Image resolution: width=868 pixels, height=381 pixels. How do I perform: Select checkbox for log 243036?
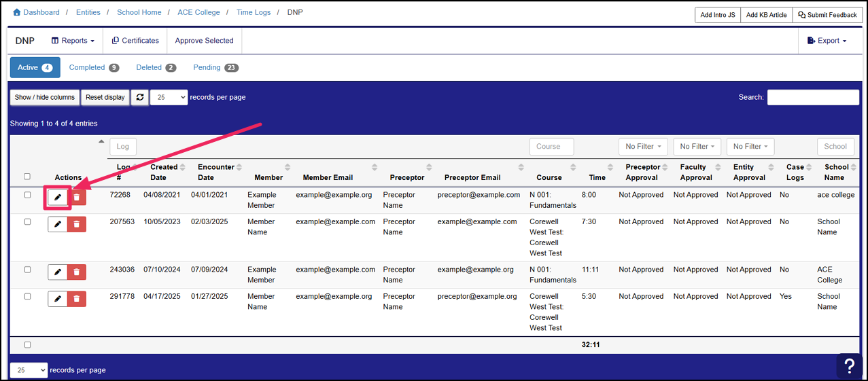27,270
